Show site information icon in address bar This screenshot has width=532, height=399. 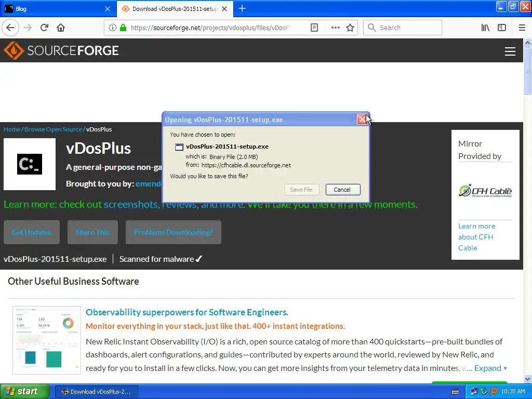pyautogui.click(x=113, y=28)
